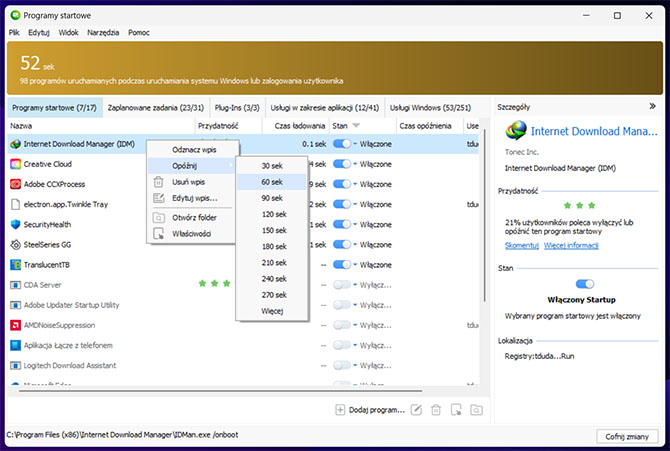
Task: Toggle the SteelSeries GG startup switch
Action: click(x=342, y=245)
